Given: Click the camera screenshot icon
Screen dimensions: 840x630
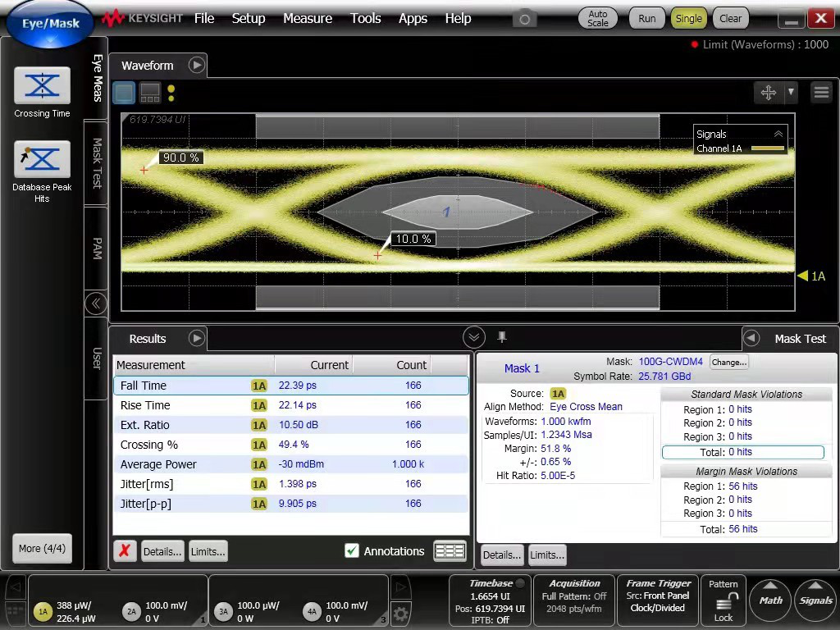Looking at the screenshot, I should (x=525, y=18).
